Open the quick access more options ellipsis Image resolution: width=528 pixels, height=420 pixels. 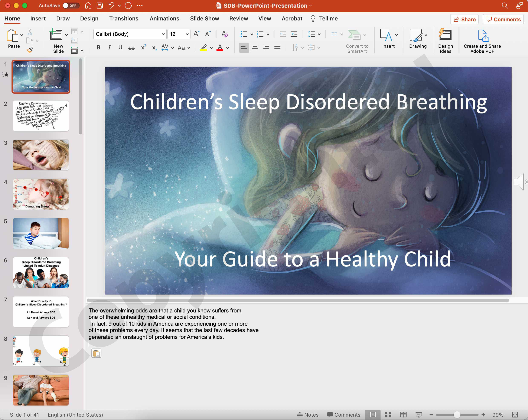[x=140, y=6]
